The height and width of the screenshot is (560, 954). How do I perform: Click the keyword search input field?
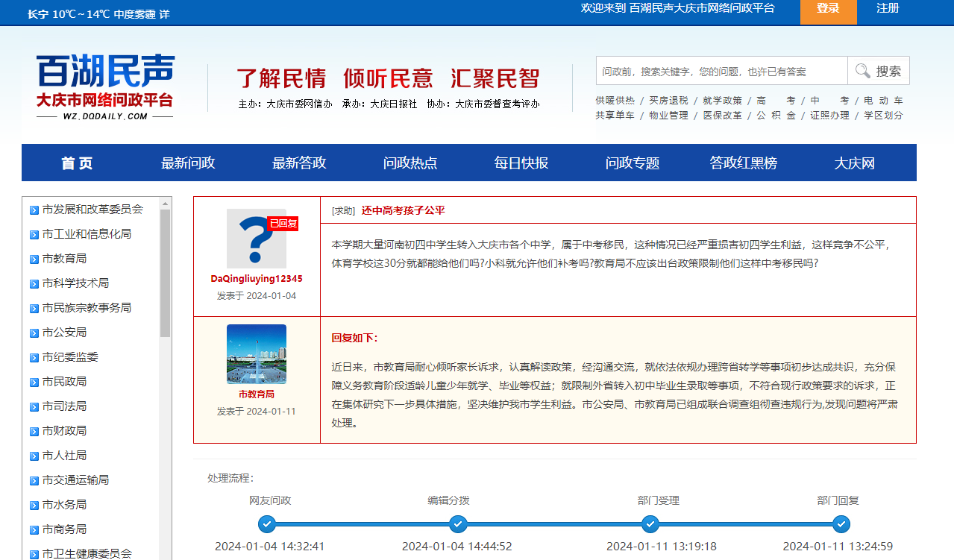click(x=721, y=71)
